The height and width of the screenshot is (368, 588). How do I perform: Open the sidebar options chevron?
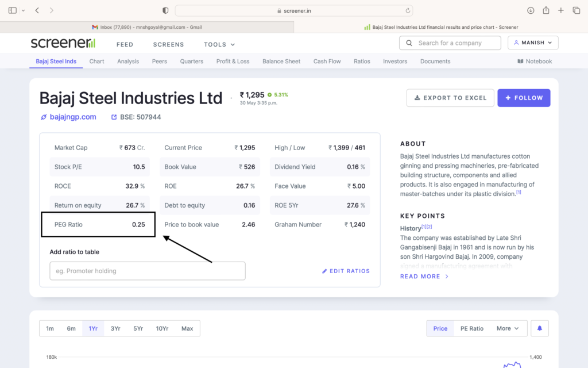(x=23, y=10)
